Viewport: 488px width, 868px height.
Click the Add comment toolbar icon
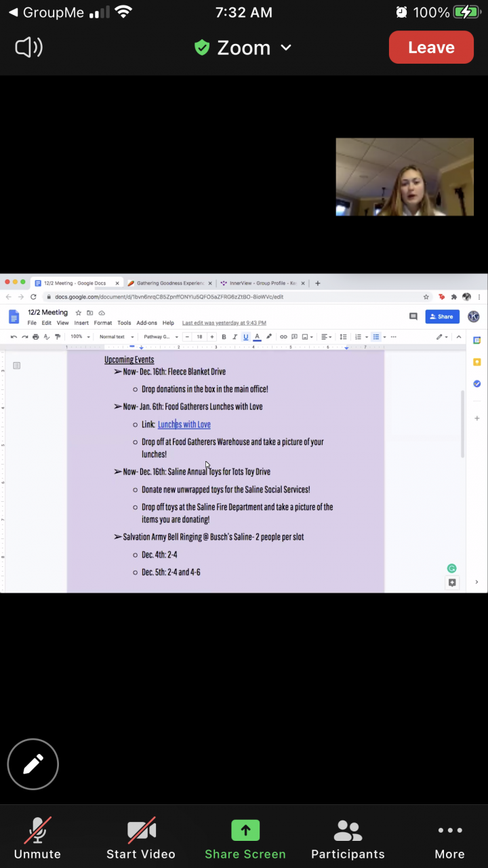click(294, 337)
